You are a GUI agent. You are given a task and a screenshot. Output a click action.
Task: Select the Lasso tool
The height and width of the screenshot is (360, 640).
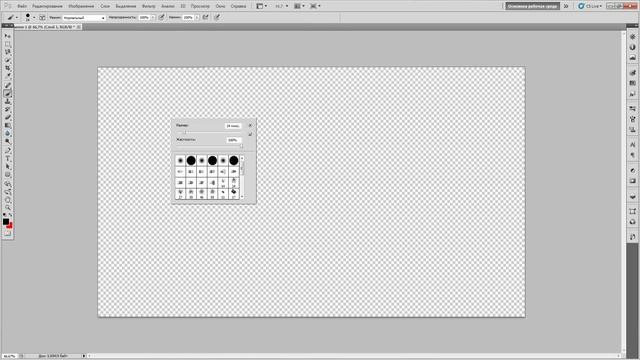pyautogui.click(x=7, y=52)
